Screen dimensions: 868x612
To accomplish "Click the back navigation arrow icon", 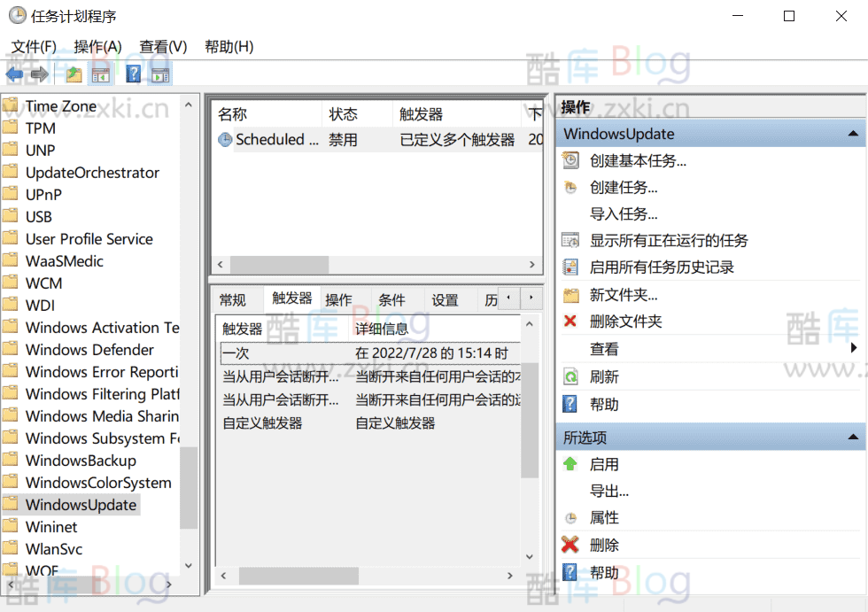I will [x=14, y=74].
